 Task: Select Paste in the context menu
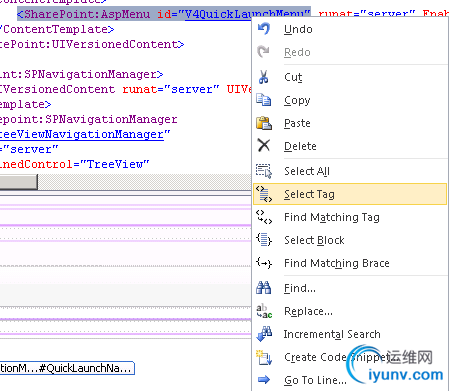coord(350,123)
